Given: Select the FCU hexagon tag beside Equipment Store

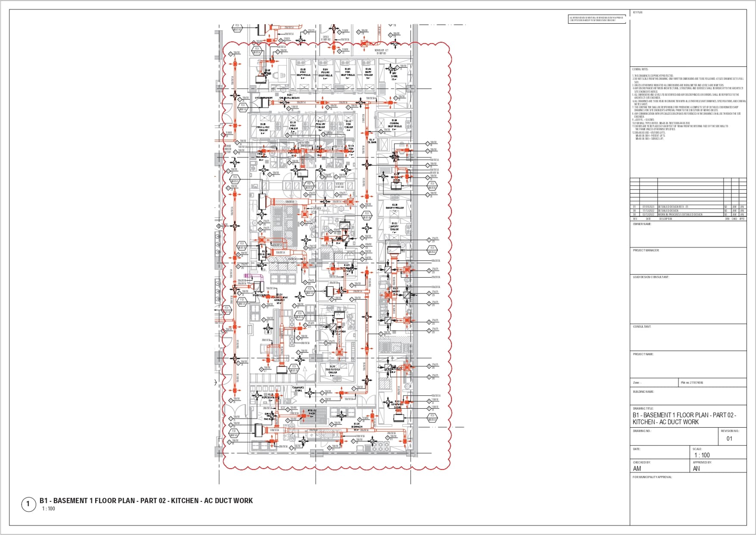Looking at the screenshot, I should (432, 417).
